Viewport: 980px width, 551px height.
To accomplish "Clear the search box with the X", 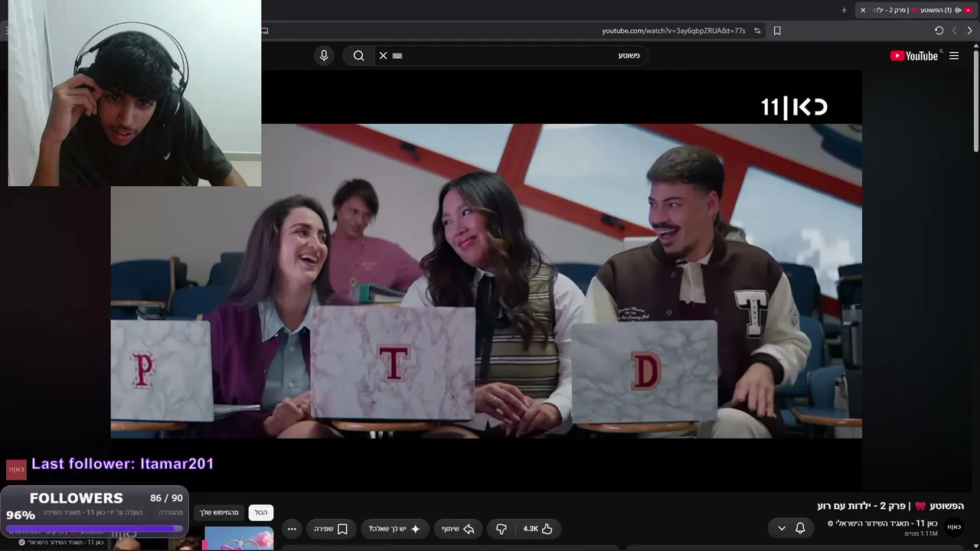I will click(384, 55).
